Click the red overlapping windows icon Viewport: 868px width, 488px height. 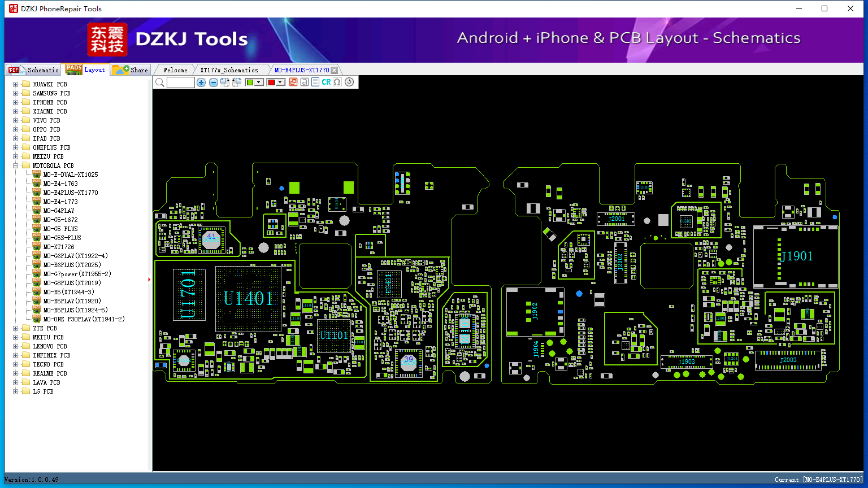pyautogui.click(x=293, y=82)
